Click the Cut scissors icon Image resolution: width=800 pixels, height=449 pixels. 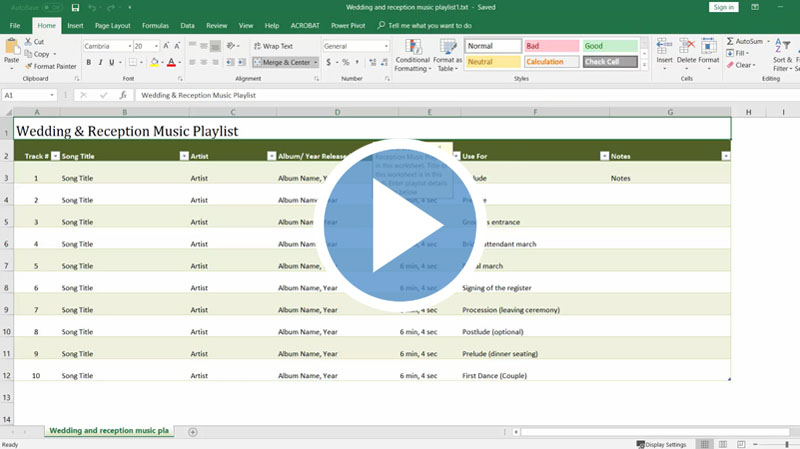tap(28, 42)
